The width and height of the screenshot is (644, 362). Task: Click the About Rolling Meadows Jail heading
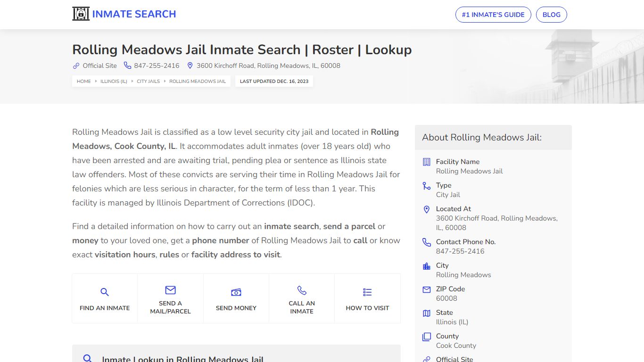(482, 137)
